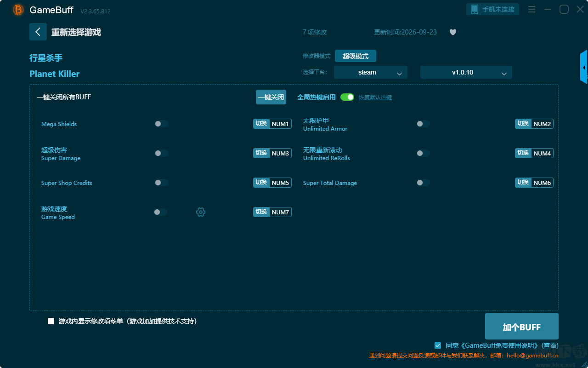588x368 pixels.
Task: Open Game Speed gear settings
Action: (x=201, y=212)
